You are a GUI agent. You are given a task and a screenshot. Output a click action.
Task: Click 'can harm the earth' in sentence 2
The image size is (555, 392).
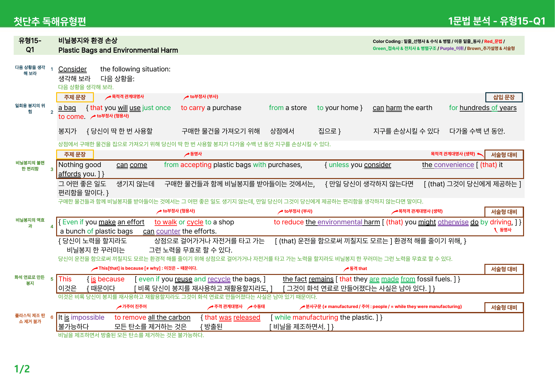click(x=403, y=108)
